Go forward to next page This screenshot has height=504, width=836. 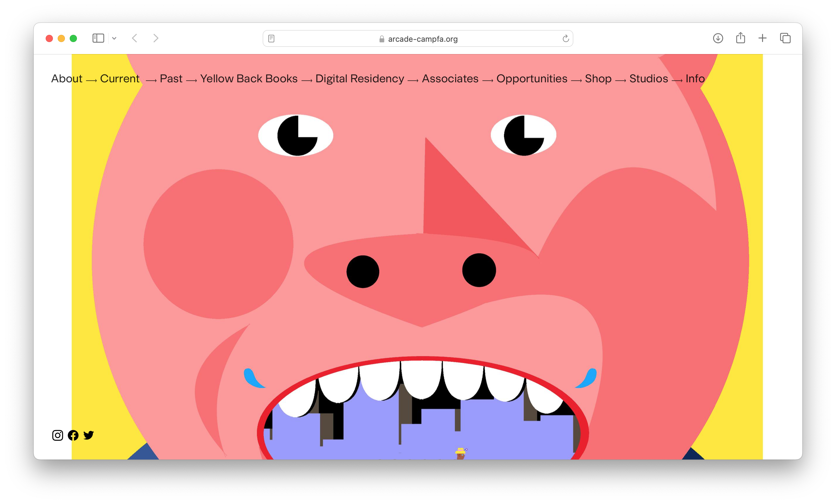156,38
